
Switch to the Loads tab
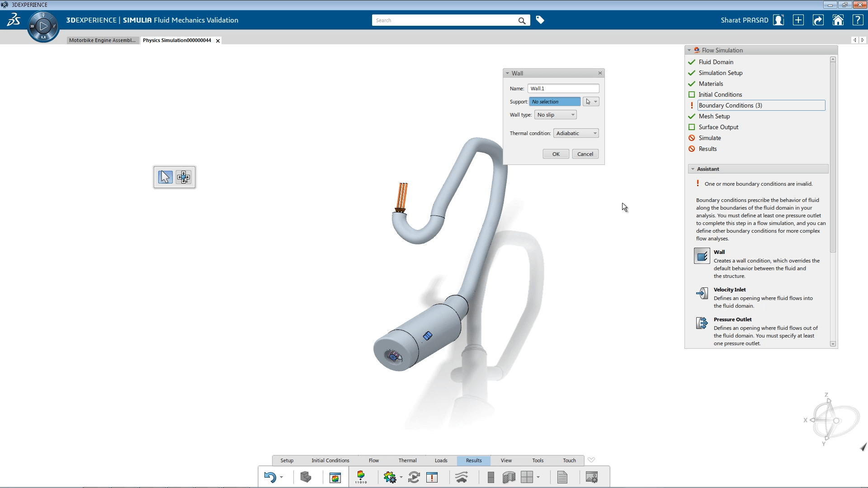click(441, 460)
